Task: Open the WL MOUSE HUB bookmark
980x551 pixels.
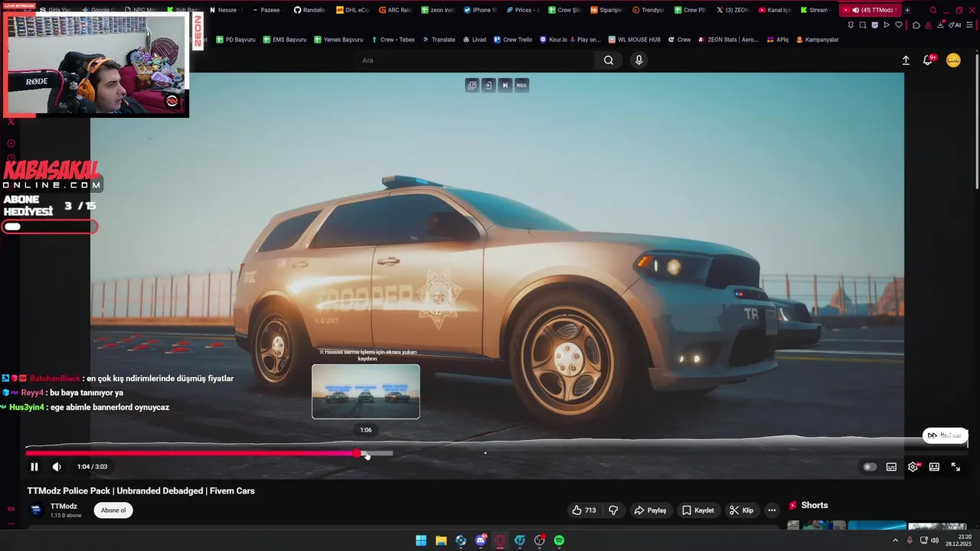Action: (634, 40)
